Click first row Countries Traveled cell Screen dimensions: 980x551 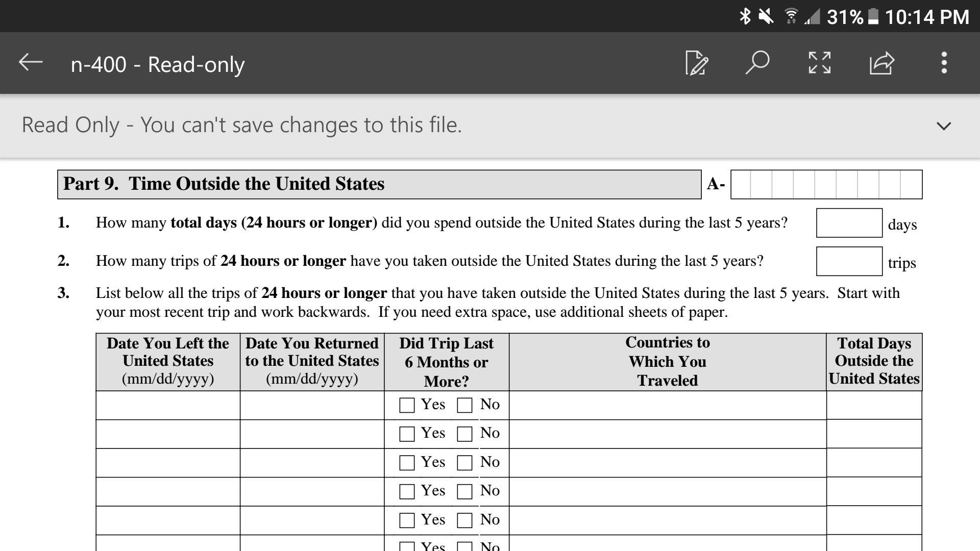point(668,406)
